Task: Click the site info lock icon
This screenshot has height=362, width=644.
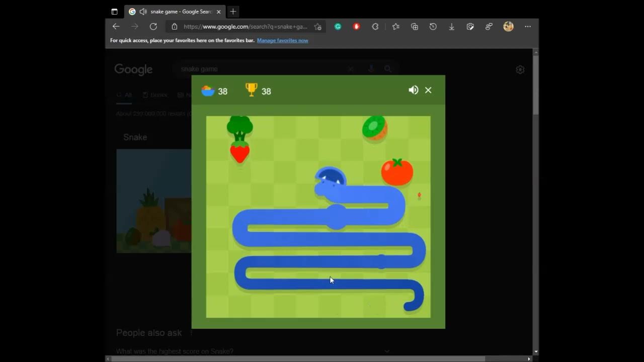Action: click(x=175, y=27)
